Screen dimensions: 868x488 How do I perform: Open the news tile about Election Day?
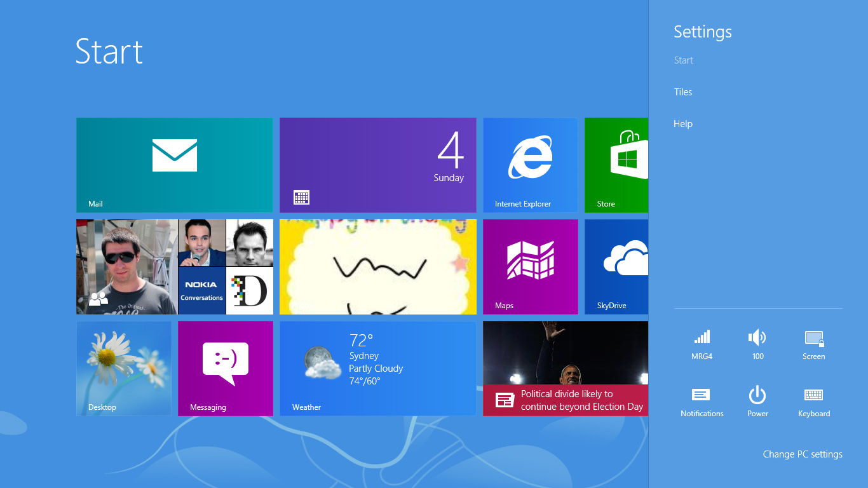[x=565, y=369]
